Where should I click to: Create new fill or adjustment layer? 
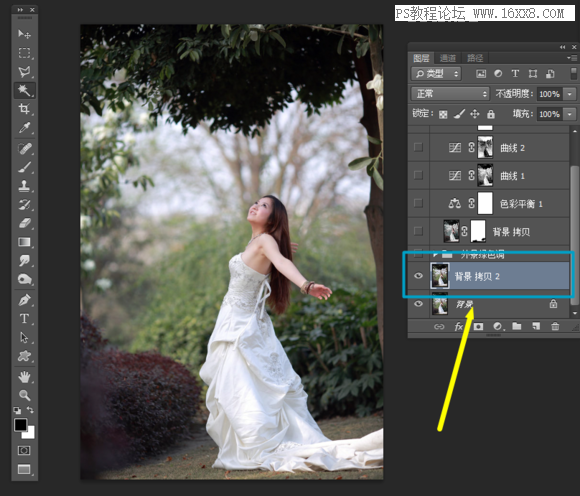[x=498, y=326]
